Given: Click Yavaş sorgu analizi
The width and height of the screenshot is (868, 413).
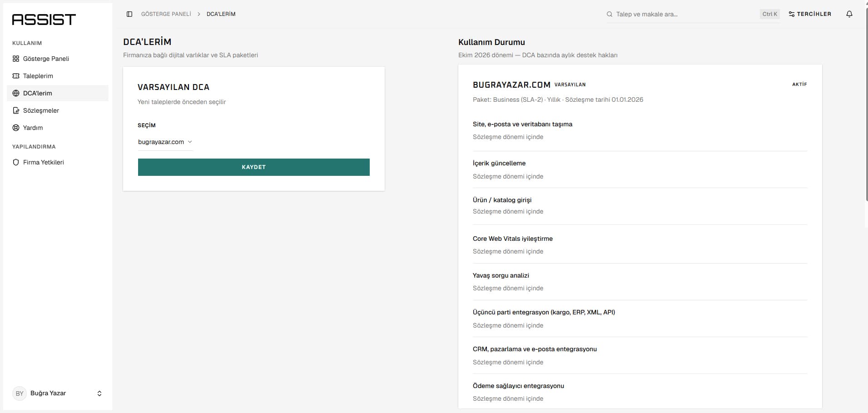Looking at the screenshot, I should [501, 275].
